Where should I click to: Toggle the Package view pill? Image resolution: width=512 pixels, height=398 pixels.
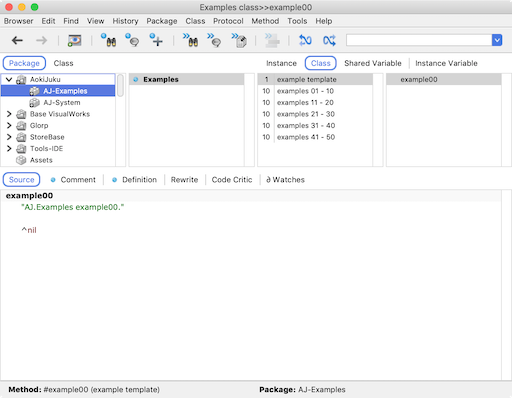click(x=24, y=63)
